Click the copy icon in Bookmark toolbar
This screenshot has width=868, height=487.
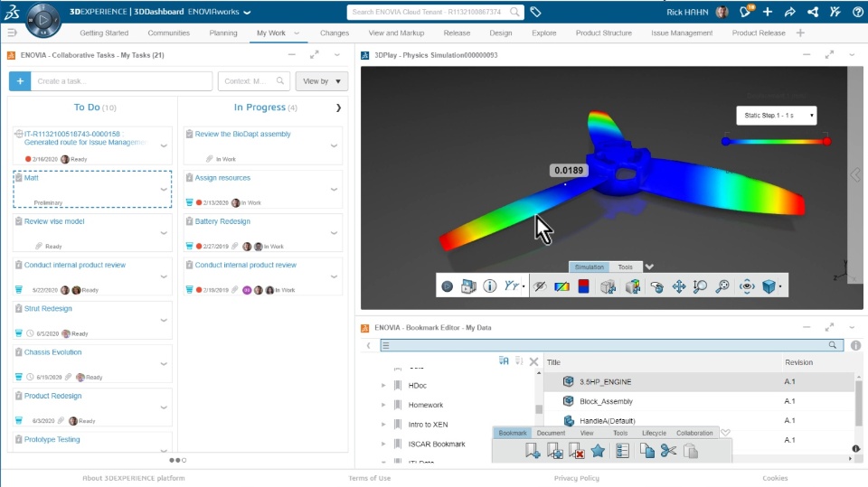click(x=646, y=451)
